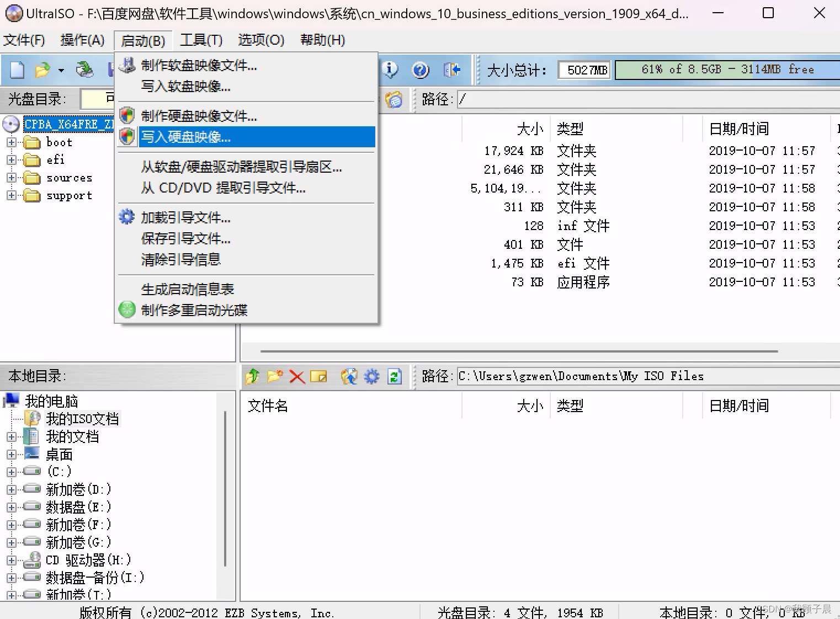Click the Exit door icon

[x=452, y=70]
